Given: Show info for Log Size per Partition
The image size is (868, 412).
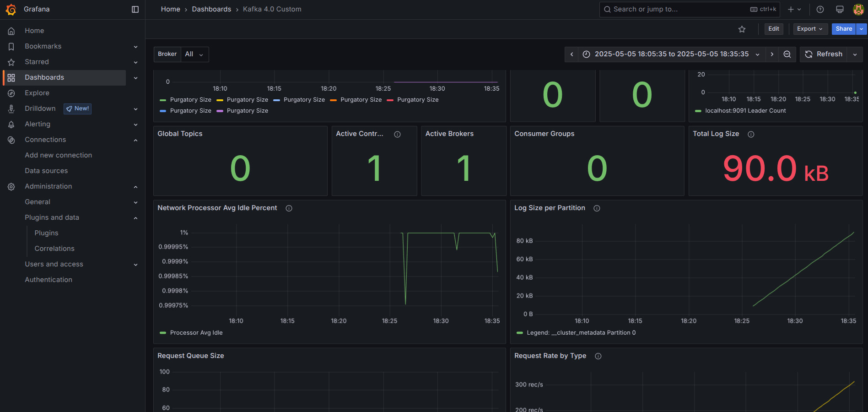Looking at the screenshot, I should (x=597, y=208).
